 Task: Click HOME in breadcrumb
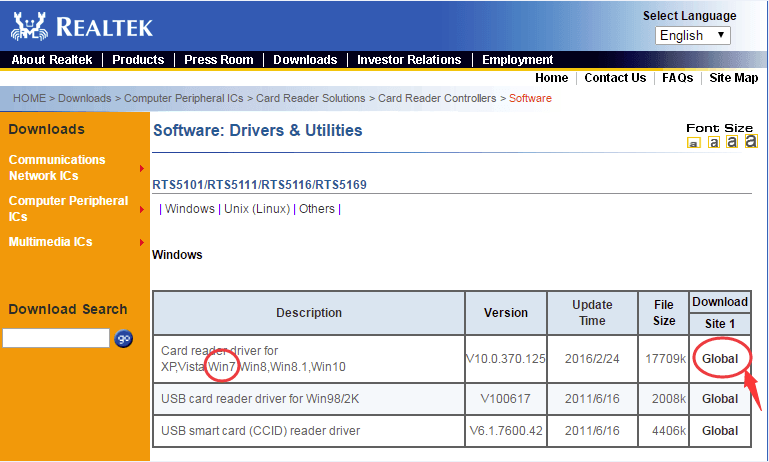coord(29,98)
